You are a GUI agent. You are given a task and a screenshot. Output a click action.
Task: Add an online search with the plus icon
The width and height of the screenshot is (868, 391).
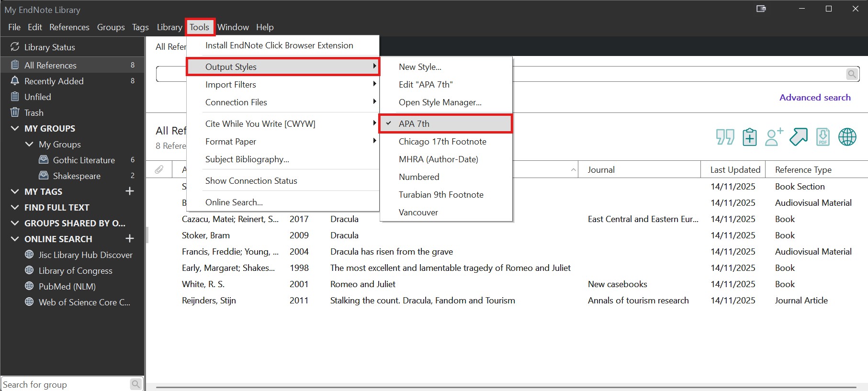(129, 239)
